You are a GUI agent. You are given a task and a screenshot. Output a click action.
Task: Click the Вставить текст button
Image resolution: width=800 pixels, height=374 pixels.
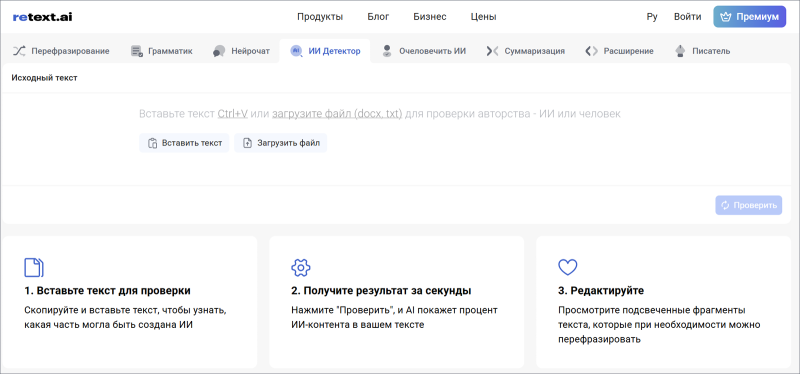(x=184, y=143)
